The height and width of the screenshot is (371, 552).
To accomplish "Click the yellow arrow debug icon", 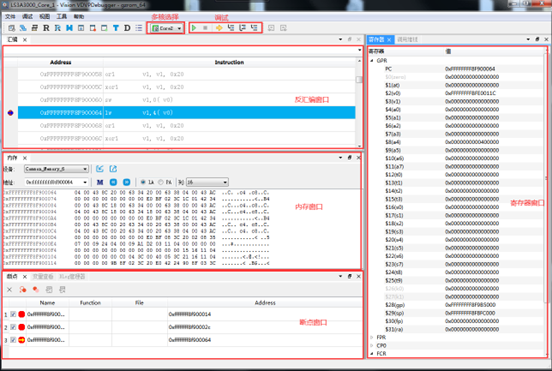I will [x=219, y=28].
